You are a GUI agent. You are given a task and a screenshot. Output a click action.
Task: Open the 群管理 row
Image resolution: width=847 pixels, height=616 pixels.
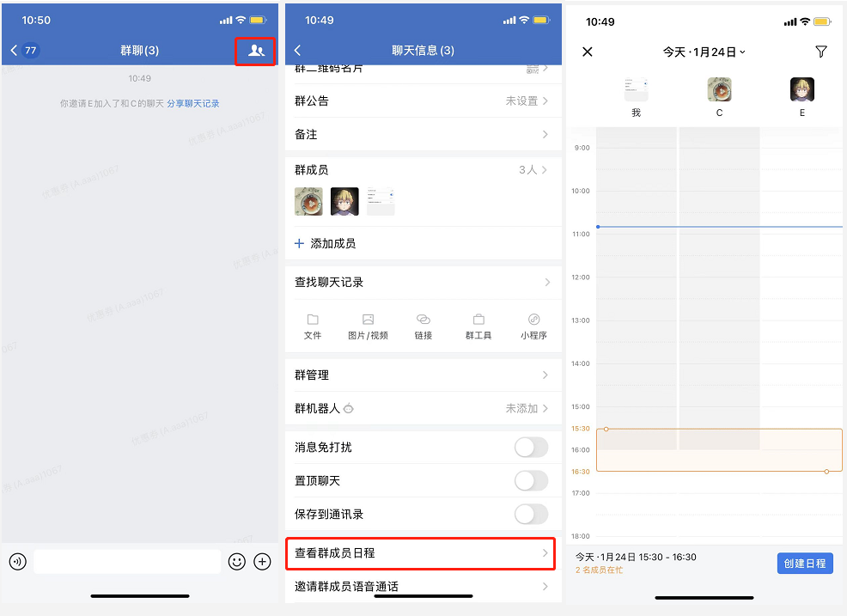(423, 375)
